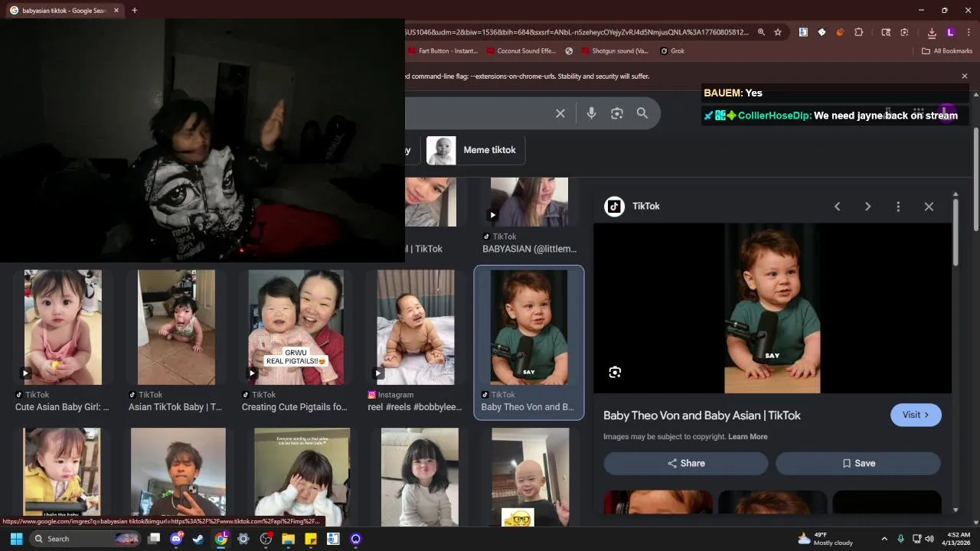Open network icon in system tray

[x=916, y=539]
